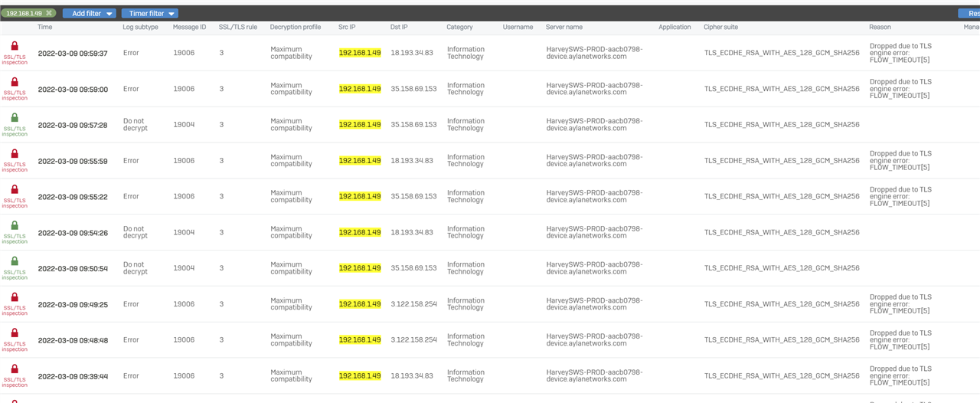
Task: Select timestamp 2022-03-09 09:59:00
Action: tap(73, 89)
